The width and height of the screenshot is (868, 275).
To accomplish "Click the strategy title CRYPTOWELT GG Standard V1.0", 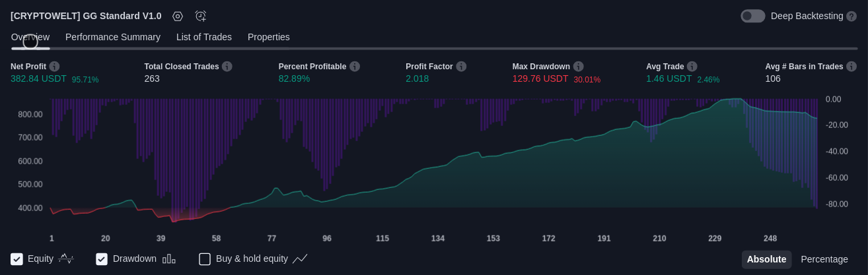I will click(x=86, y=16).
